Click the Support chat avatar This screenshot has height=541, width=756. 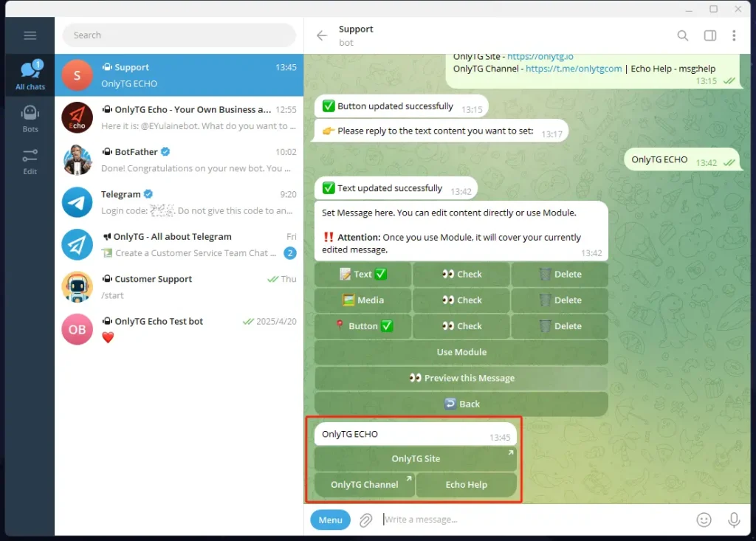(x=77, y=75)
